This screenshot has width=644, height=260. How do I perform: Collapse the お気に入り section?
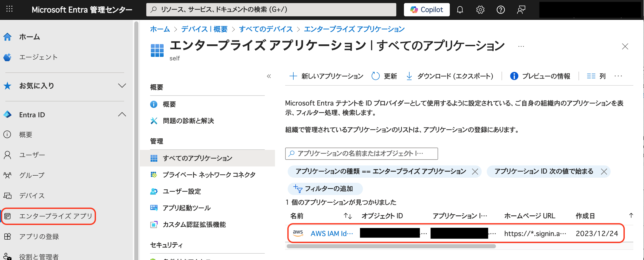(123, 86)
